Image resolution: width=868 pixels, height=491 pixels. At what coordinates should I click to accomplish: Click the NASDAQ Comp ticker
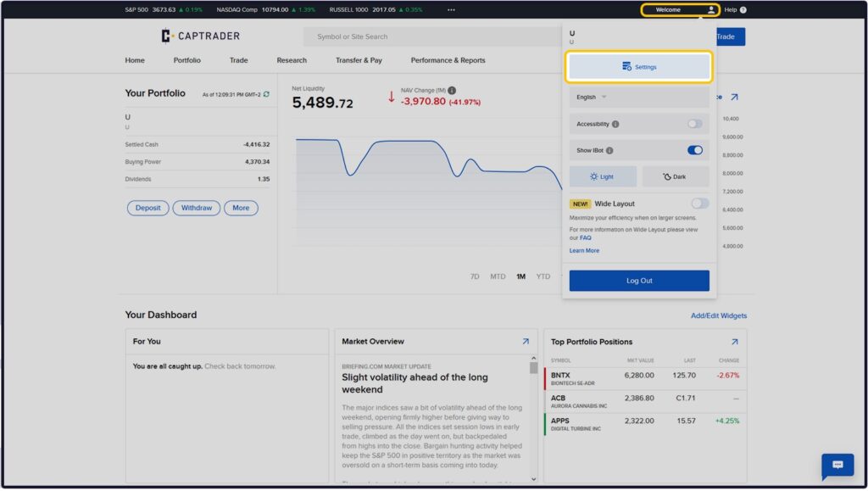point(265,9)
